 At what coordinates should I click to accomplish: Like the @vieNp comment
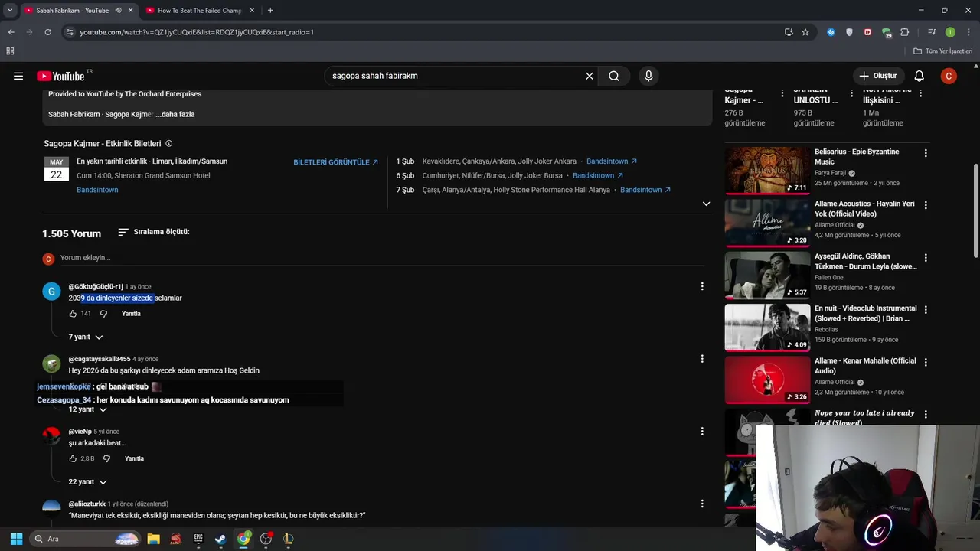[73, 458]
